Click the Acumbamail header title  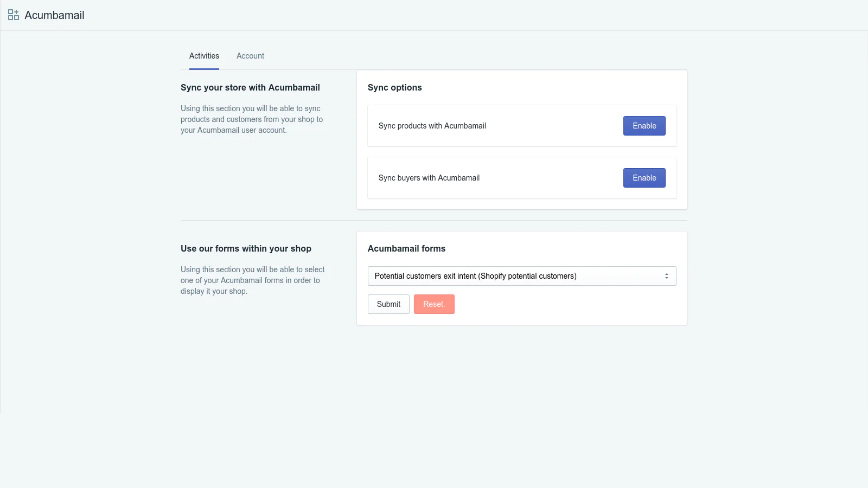54,15
